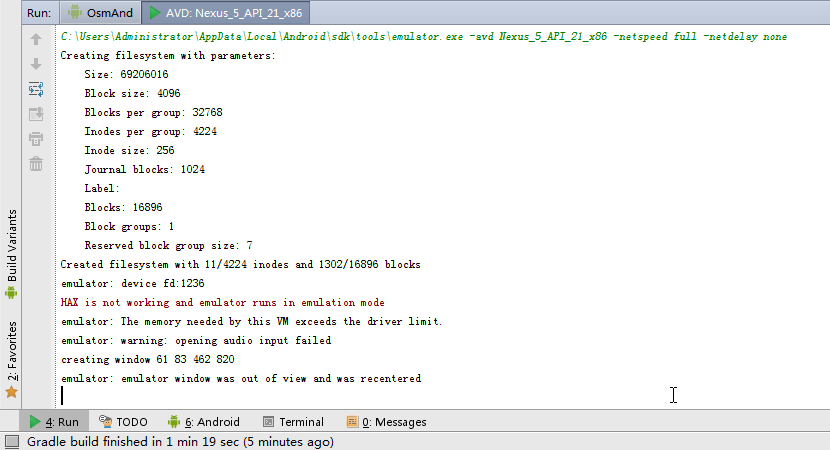Switch to the OsmAnd run tab
This screenshot has height=450, width=830.
(101, 13)
